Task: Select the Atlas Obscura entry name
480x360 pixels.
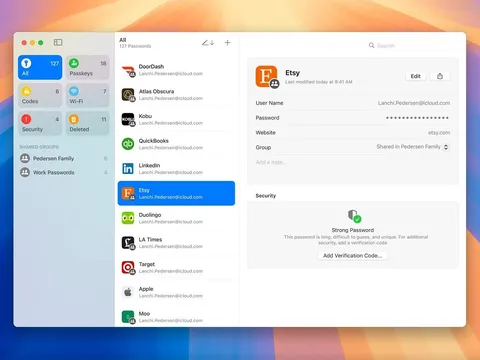Action: click(156, 91)
